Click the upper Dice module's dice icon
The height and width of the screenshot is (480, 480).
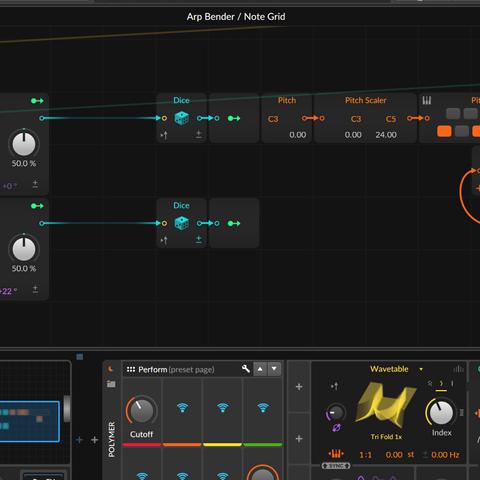point(182,118)
